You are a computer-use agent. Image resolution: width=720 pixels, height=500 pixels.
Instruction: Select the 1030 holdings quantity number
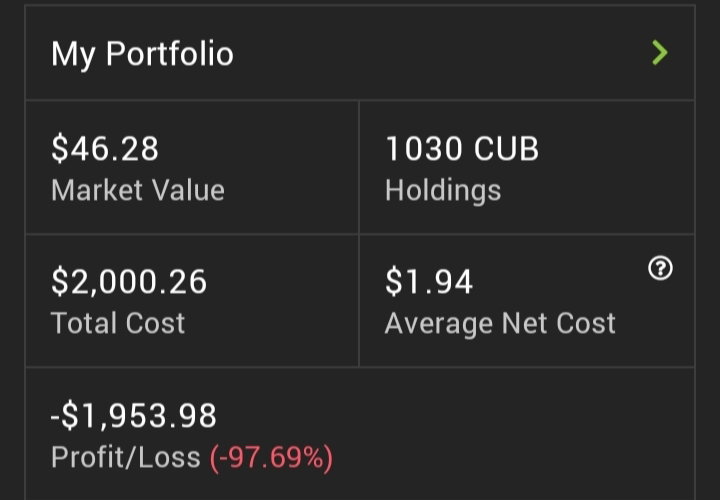point(423,149)
